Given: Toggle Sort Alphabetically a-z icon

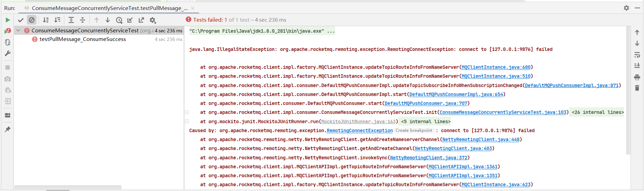Looking at the screenshot, I should [x=46, y=20].
